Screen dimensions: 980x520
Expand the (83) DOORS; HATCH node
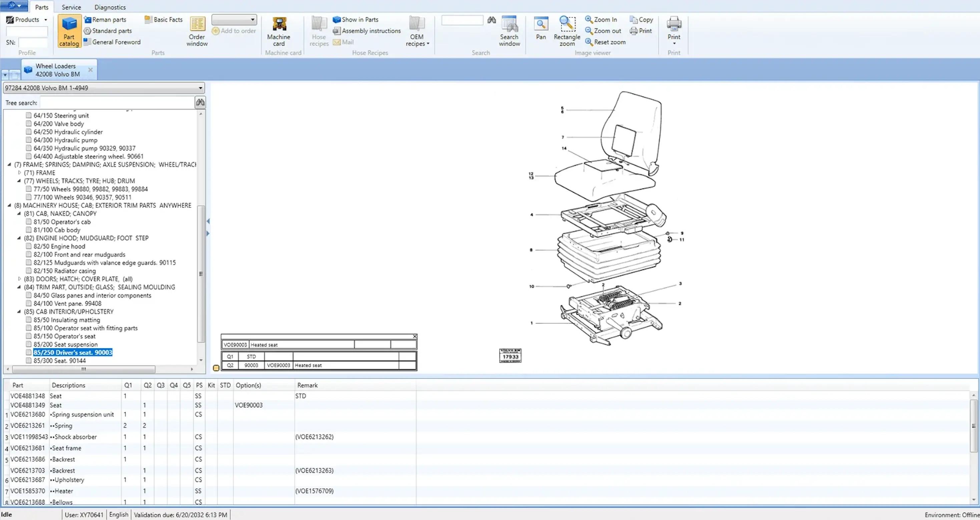point(19,279)
